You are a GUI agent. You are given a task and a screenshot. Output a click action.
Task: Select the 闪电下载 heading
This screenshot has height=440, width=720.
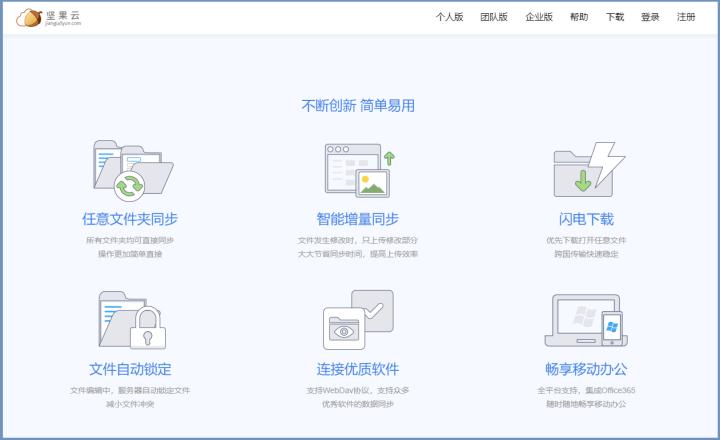(586, 219)
